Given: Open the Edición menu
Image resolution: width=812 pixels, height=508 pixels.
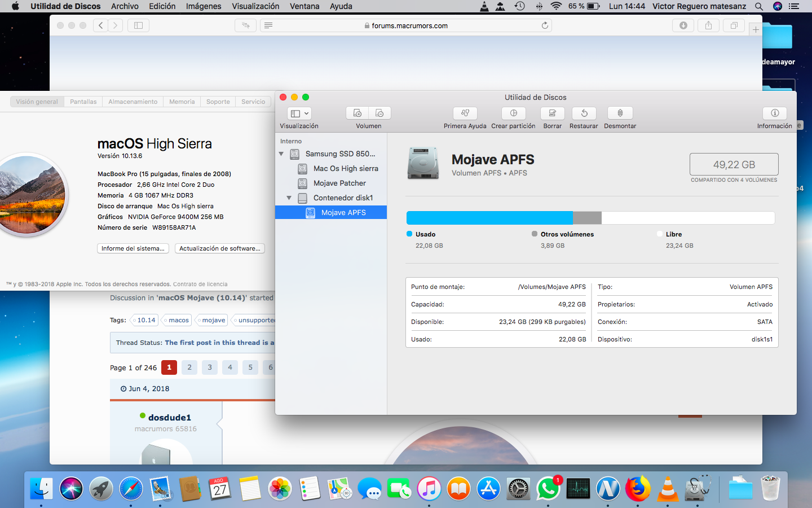Looking at the screenshot, I should 162,6.
